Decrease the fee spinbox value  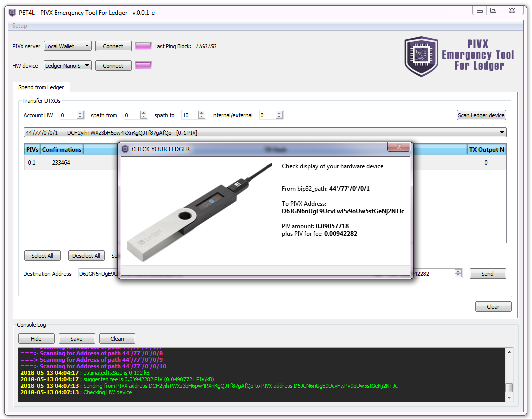click(x=458, y=276)
